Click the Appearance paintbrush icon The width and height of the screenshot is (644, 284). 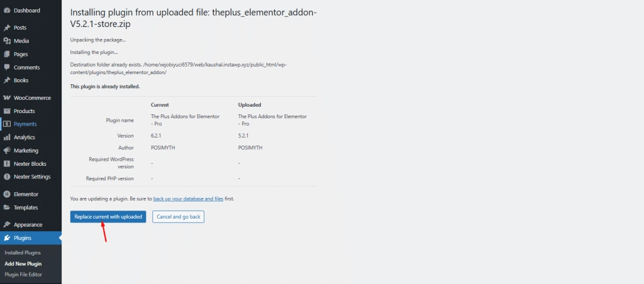(7, 225)
